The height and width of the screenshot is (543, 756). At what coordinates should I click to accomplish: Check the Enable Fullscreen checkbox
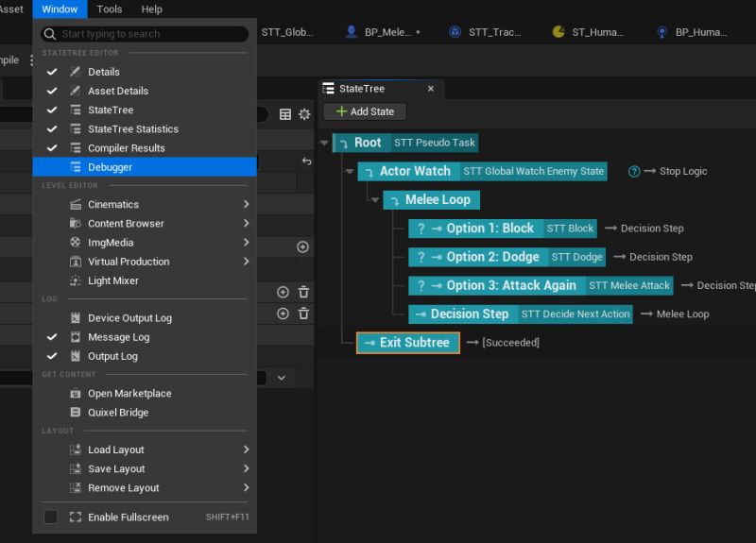(51, 517)
